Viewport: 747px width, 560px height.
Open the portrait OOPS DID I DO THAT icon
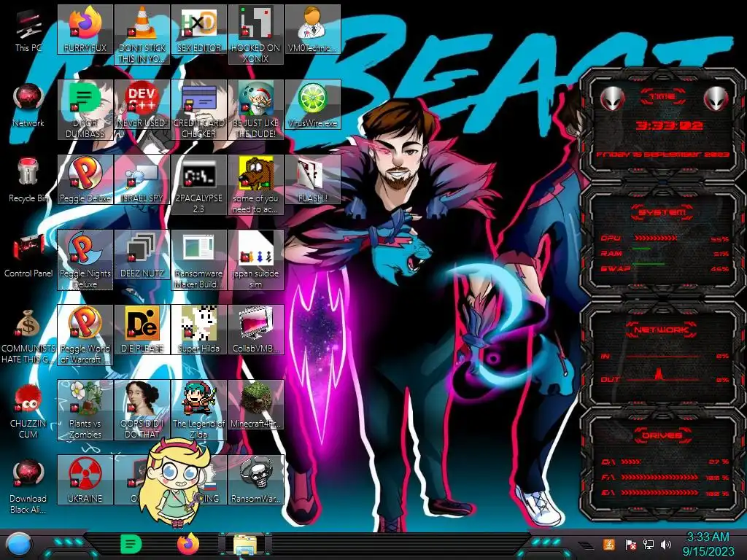[x=142, y=410]
